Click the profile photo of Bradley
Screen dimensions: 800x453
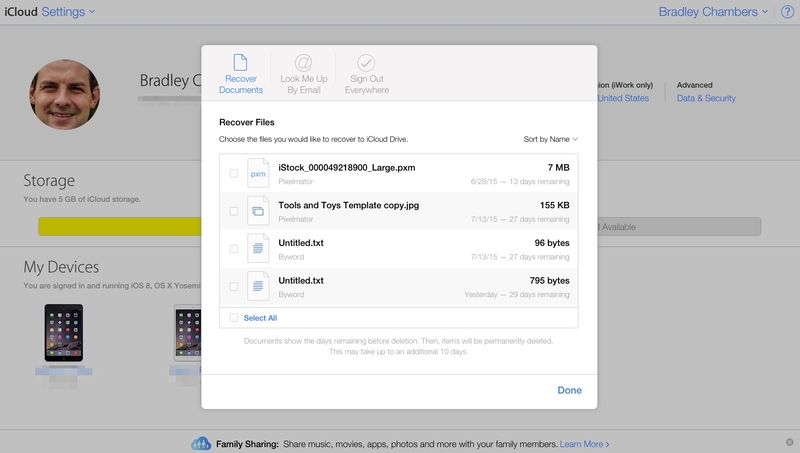click(64, 94)
